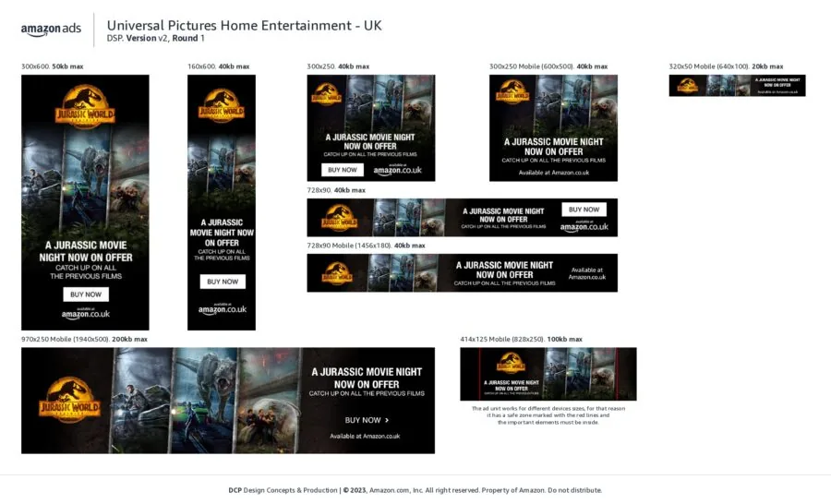This screenshot has width=831, height=504.
Task: Click amazon.co.uk logo in 300x600 banner
Action: 86,313
